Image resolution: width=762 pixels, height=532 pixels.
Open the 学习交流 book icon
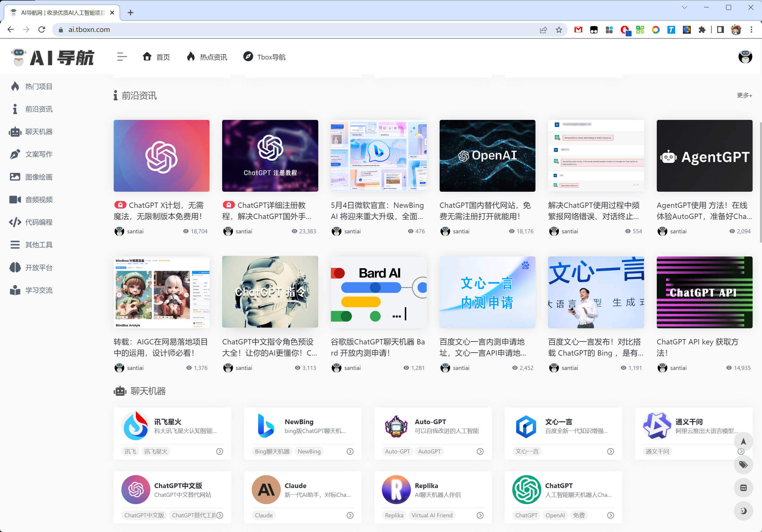coord(15,290)
